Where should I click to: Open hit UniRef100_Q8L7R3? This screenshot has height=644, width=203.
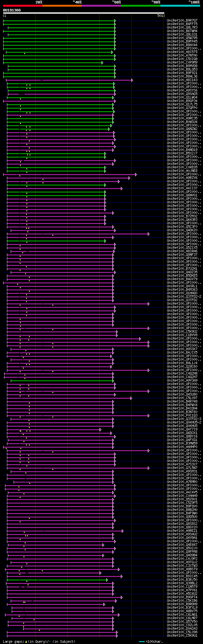coord(182,28)
